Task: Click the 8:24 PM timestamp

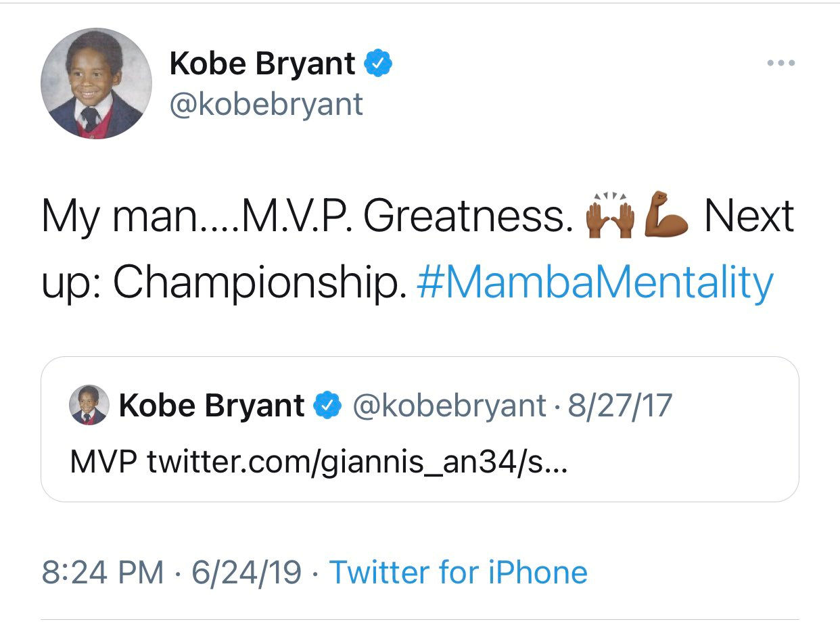Action: pos(103,573)
